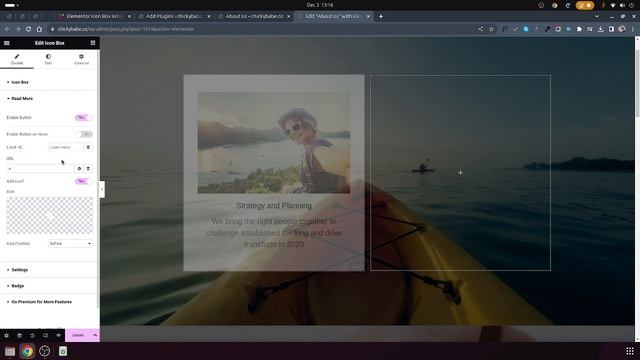Go back in browser history
Screen dimensions: 640x360
(x=7, y=29)
